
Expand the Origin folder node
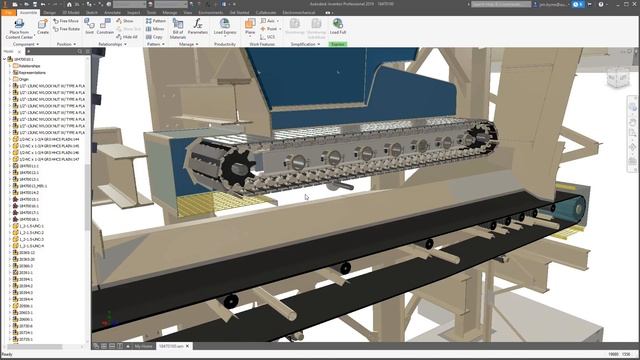click(x=10, y=79)
